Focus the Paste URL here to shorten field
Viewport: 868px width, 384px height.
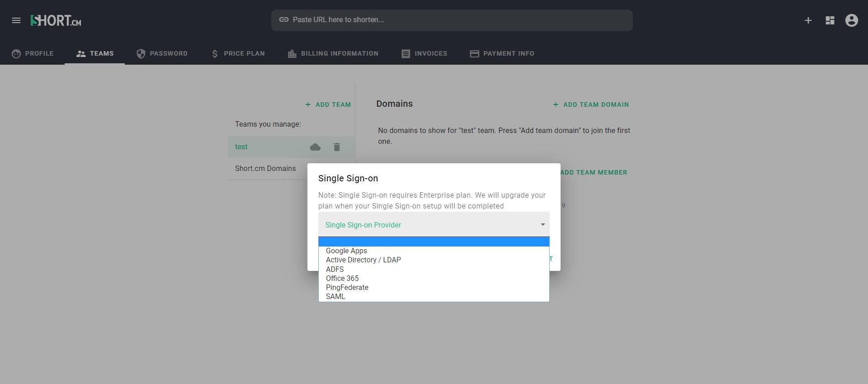[x=452, y=20]
